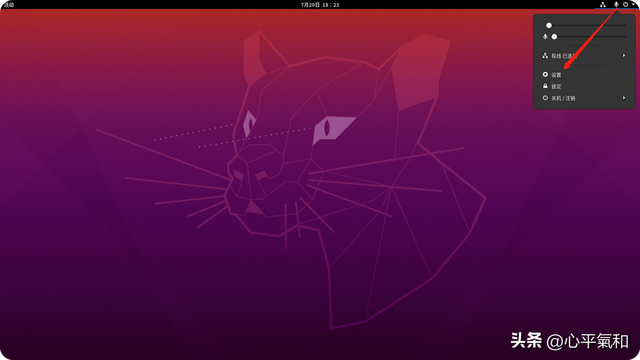
Task: Click the microphone input slider handle
Action: [554, 37]
